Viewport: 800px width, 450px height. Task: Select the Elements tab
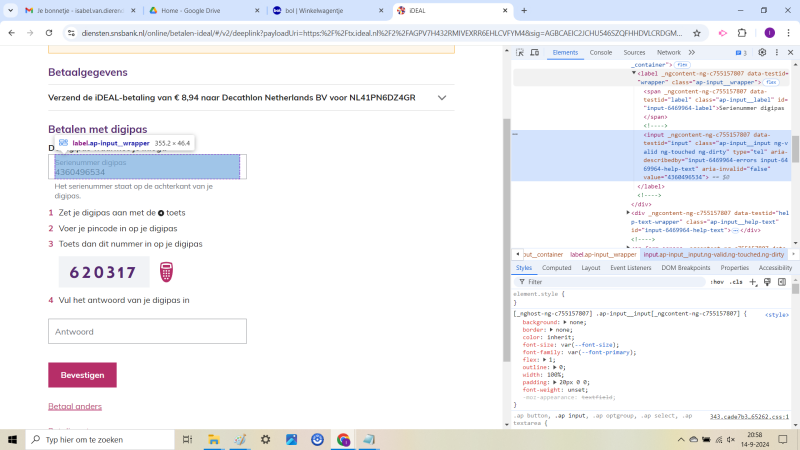(565, 53)
